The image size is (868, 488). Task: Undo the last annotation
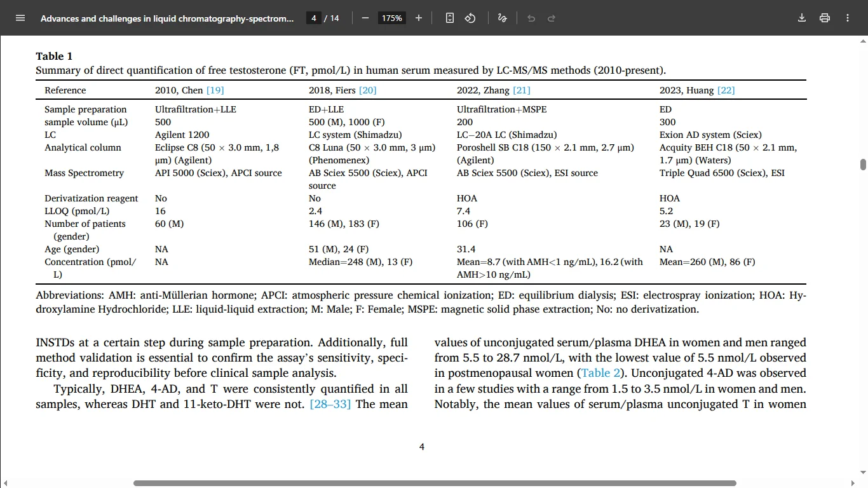[531, 18]
